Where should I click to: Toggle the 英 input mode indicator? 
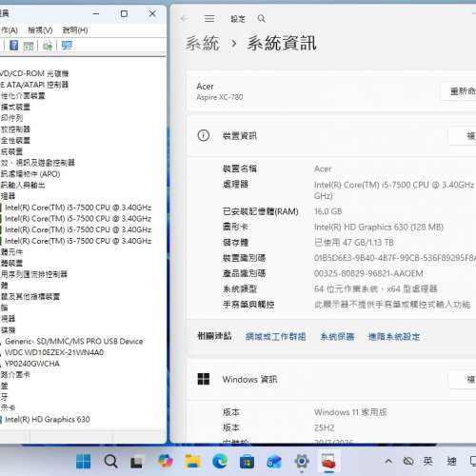click(427, 461)
